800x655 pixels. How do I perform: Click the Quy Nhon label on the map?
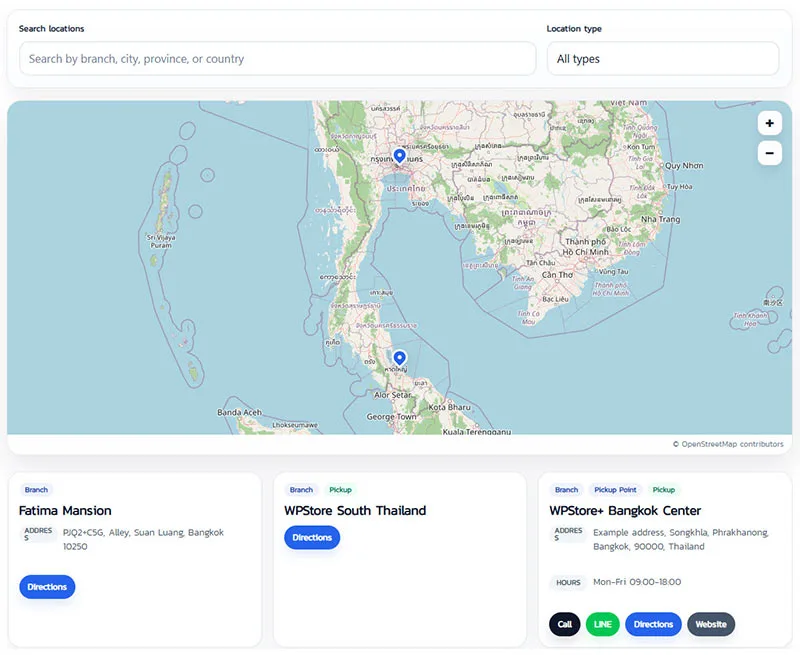[684, 166]
